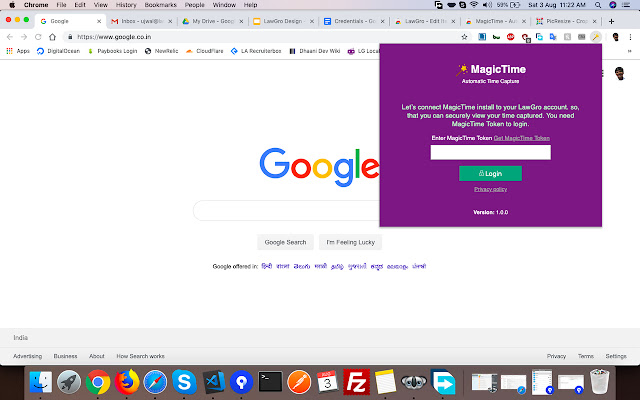Viewport: 640px width, 400px height.
Task: Open the Dhaani Dev Wiki bookmark
Action: click(x=315, y=51)
